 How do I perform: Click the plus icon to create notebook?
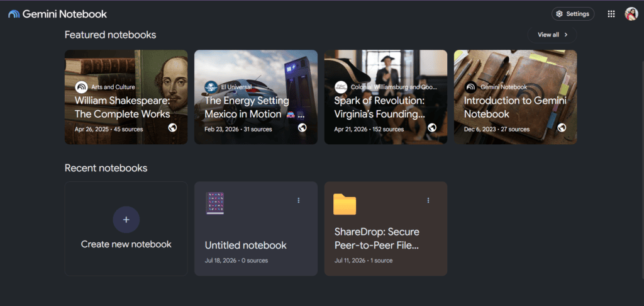[x=126, y=220]
